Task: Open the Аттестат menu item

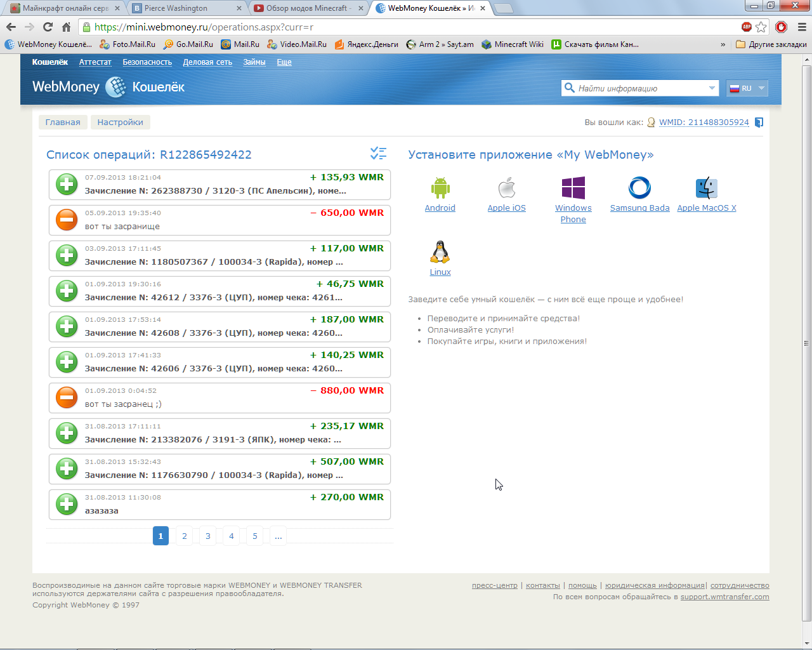Action: tap(95, 62)
